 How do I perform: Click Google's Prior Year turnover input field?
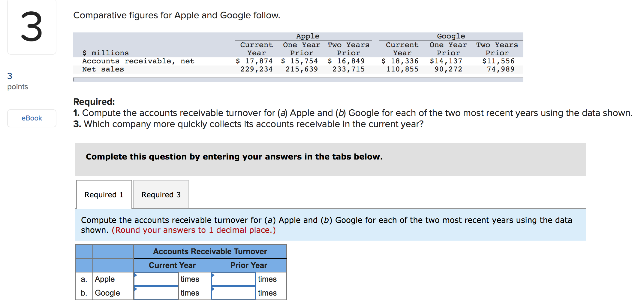(x=233, y=293)
